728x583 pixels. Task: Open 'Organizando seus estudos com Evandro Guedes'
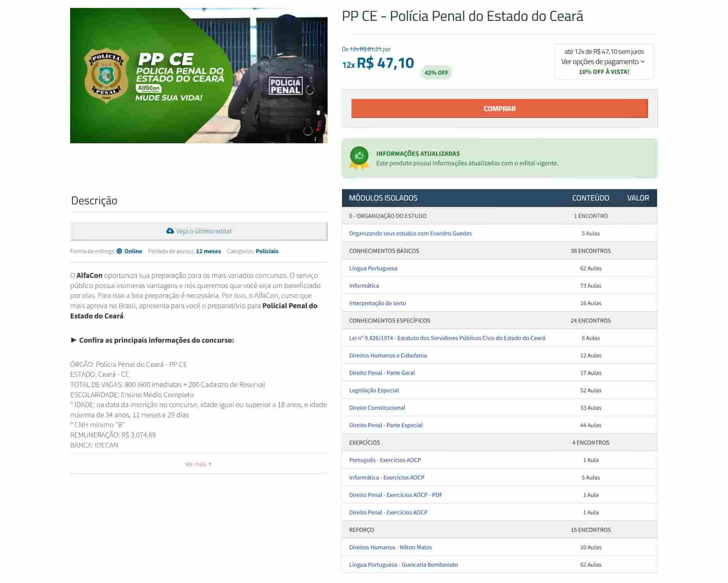(x=410, y=233)
